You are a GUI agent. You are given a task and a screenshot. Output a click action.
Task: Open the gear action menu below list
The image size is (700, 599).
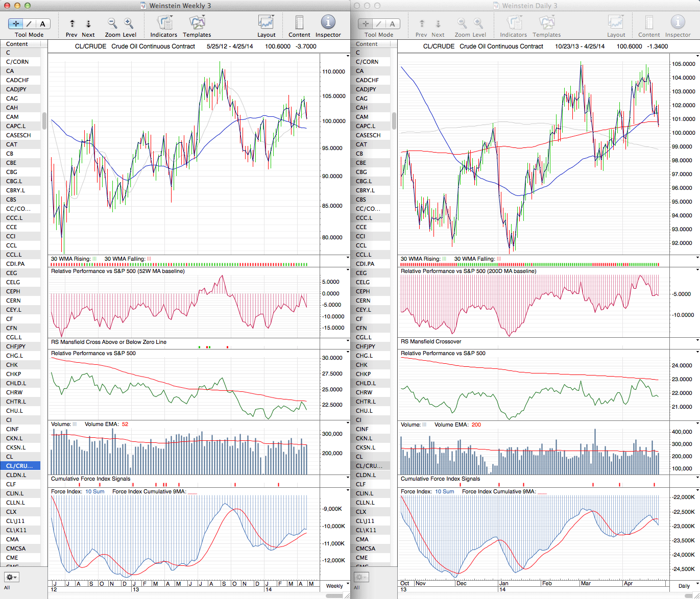(11, 577)
